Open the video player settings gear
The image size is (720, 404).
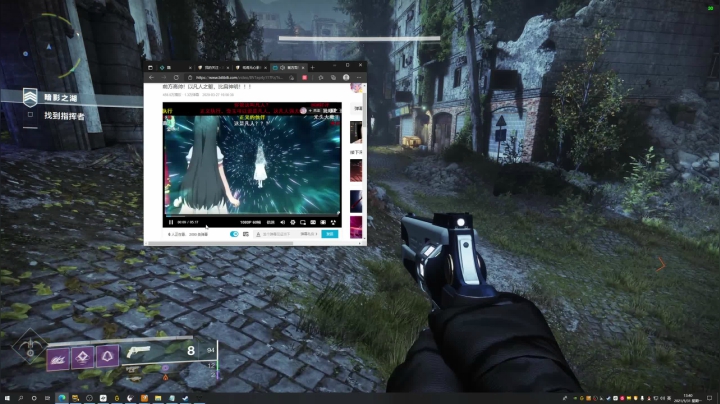292,222
